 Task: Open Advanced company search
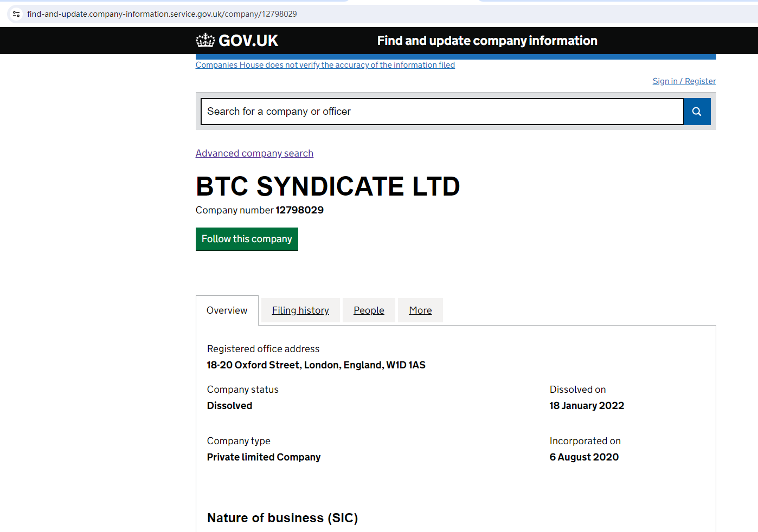pos(254,153)
